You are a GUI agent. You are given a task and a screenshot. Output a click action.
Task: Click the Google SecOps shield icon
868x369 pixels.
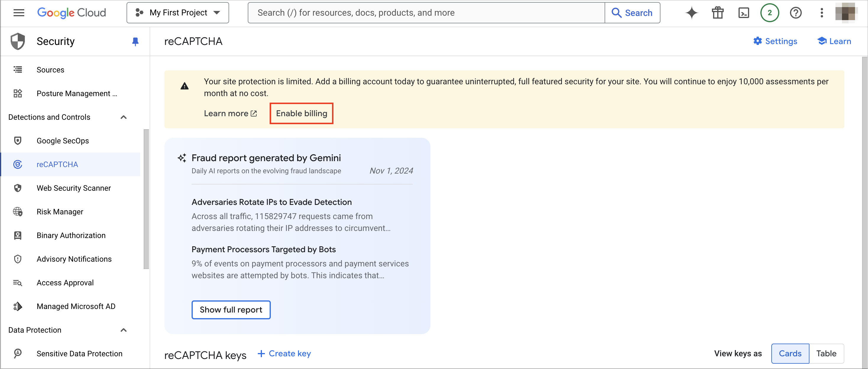coord(18,140)
